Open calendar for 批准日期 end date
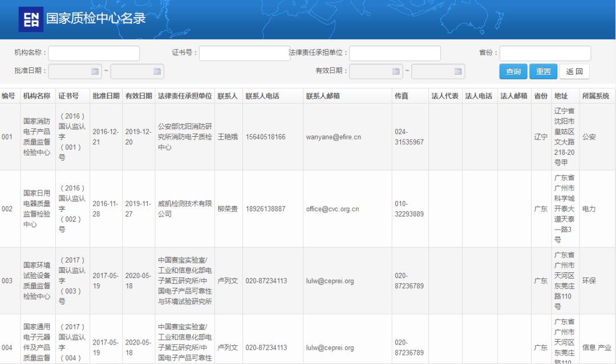 point(157,71)
